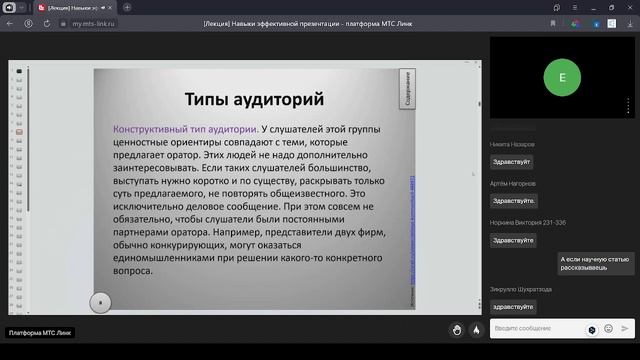The image size is (640, 360).
Task: Bookmark this page
Action: click(553, 24)
